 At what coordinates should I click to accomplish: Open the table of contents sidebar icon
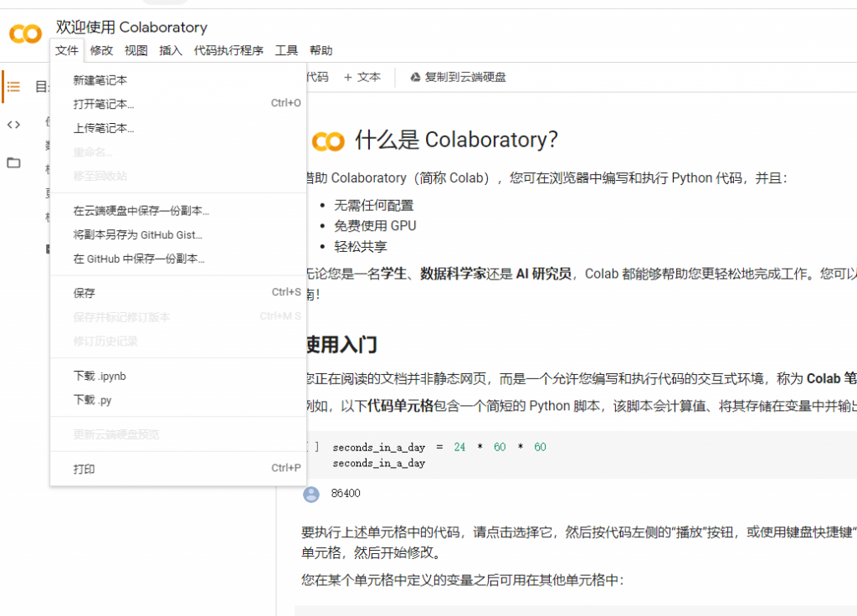coord(13,86)
